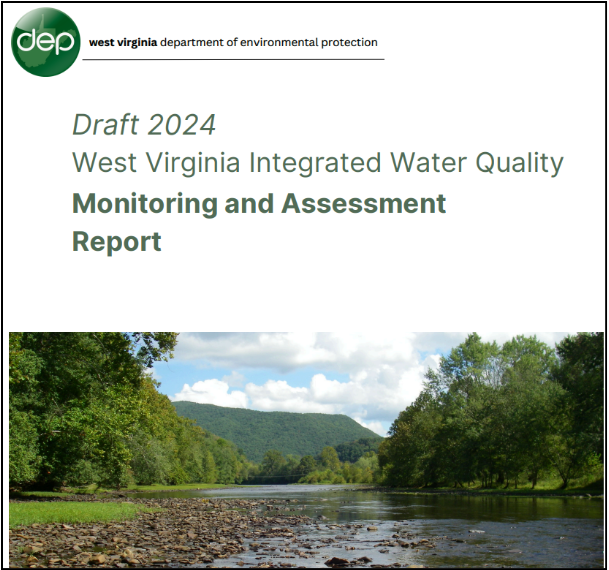
Task: Click the green DEP logo circle
Action: [x=45, y=42]
